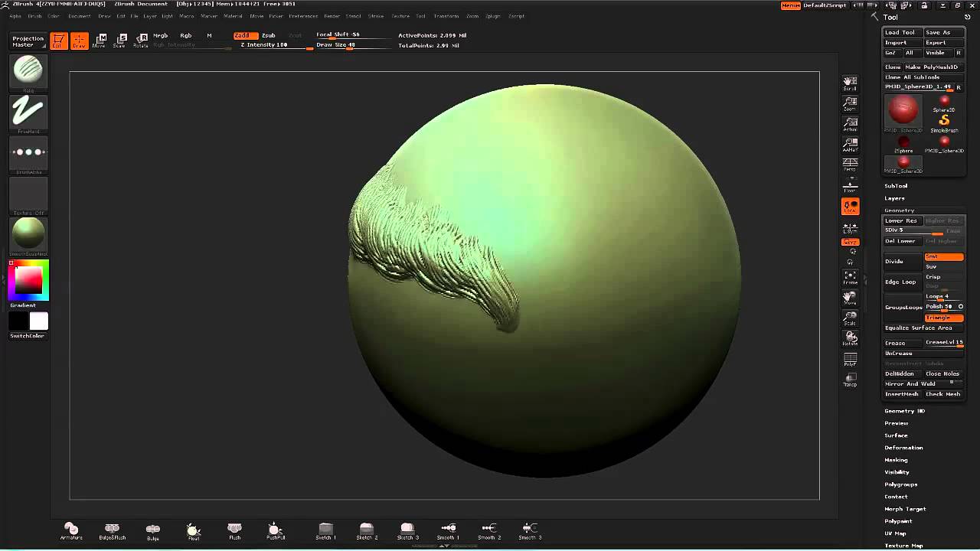Screen dimensions: 980x551
Task: Click the Scroll canvas icon
Action: click(x=850, y=83)
